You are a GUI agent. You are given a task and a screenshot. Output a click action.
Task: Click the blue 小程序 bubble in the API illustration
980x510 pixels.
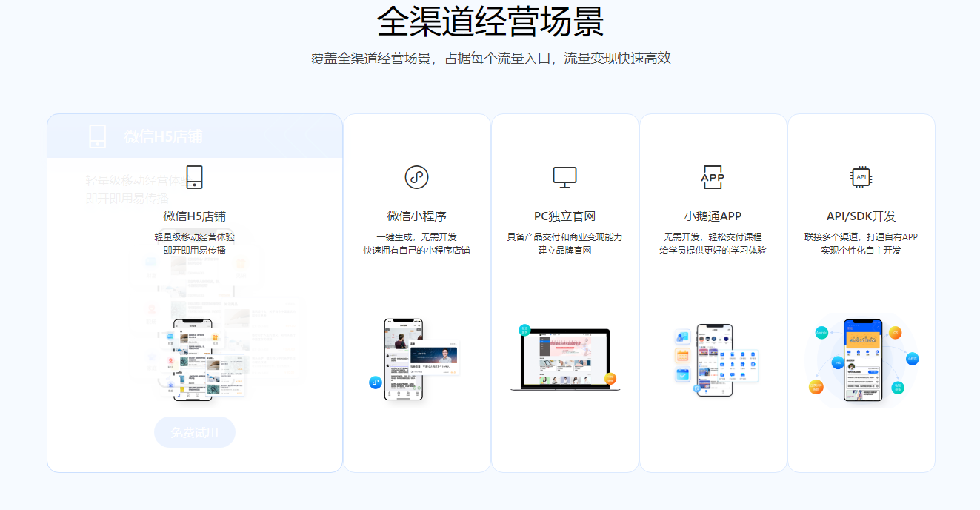(912, 359)
